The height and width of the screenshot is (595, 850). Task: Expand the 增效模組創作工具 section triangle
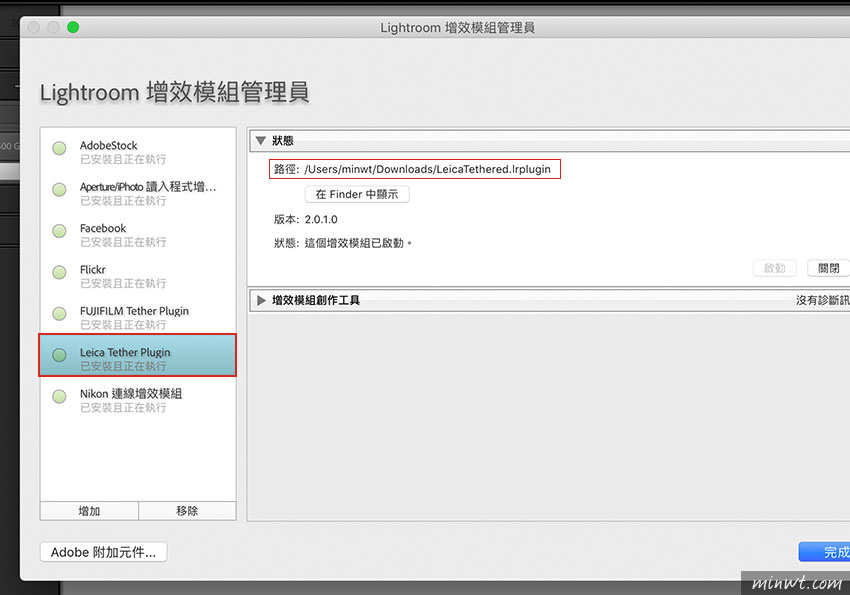point(261,300)
